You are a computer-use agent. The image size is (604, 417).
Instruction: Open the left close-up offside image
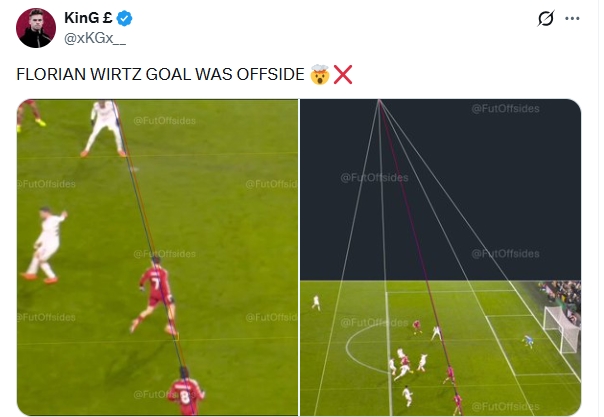[x=158, y=257]
